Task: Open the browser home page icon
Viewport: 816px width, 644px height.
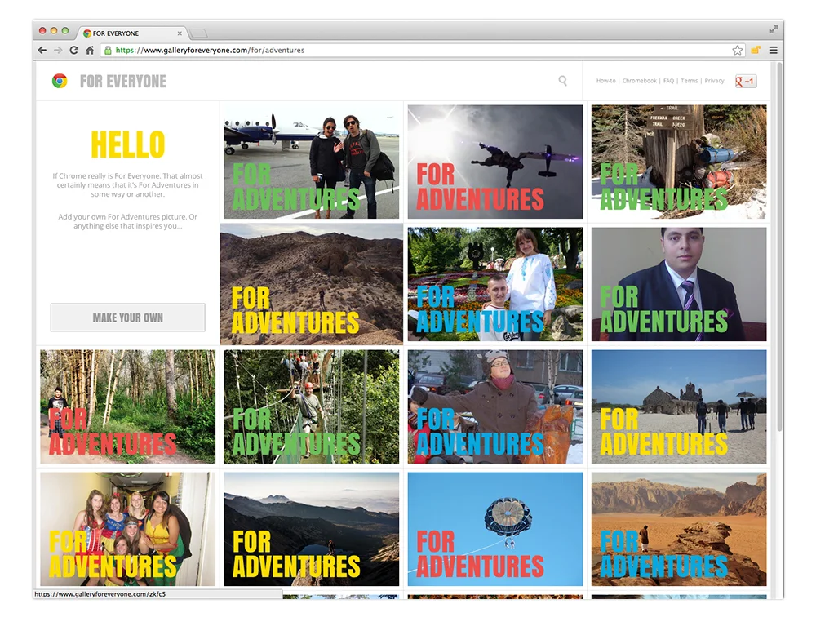Action: click(90, 50)
